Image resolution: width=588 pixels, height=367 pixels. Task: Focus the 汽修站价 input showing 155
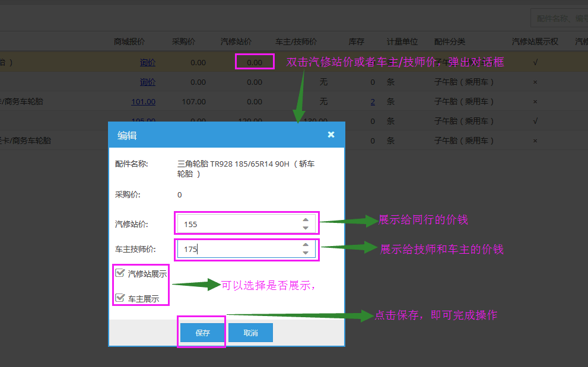(x=237, y=224)
